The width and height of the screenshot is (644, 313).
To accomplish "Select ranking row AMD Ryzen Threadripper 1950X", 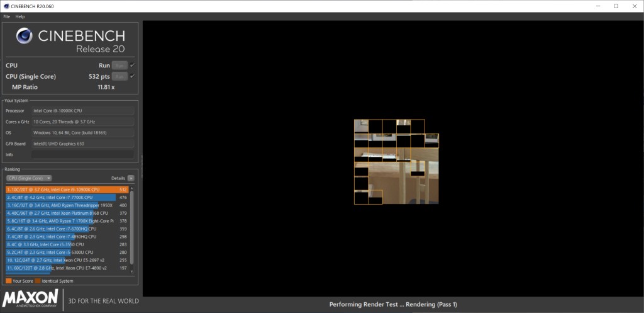I will 67,205.
